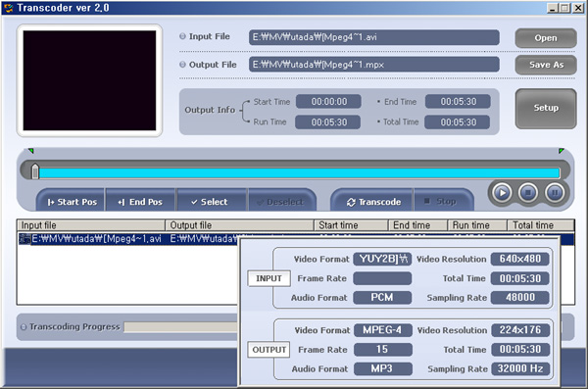
Task: Click the green end position marker
Action: tap(561, 151)
